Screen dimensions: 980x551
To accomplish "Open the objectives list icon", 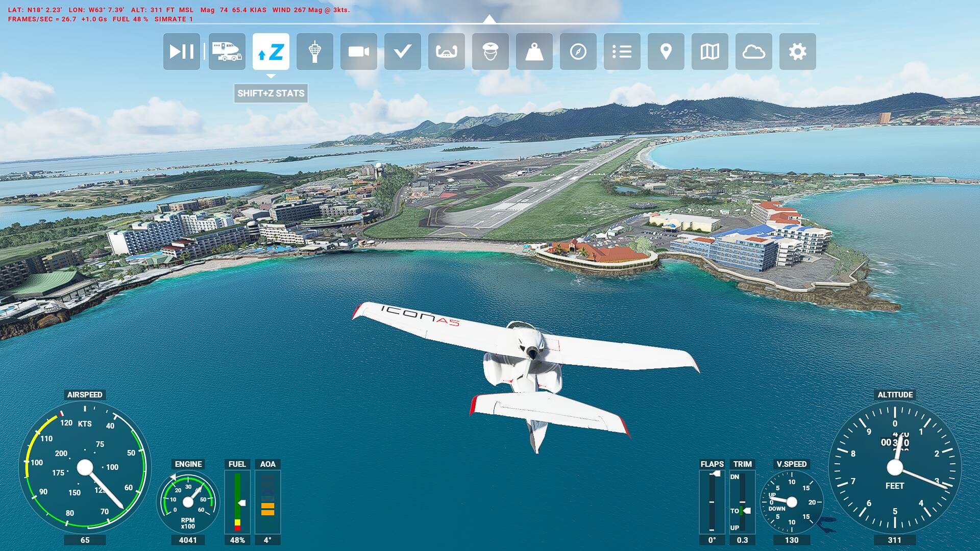I will click(622, 52).
